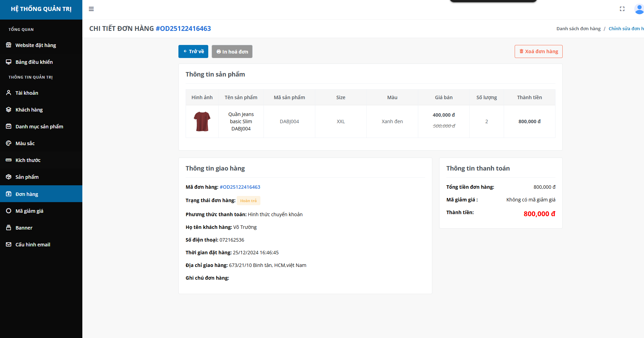The height and width of the screenshot is (338, 644).
Task: Click the red shirt product thumbnail
Action: [x=202, y=121]
